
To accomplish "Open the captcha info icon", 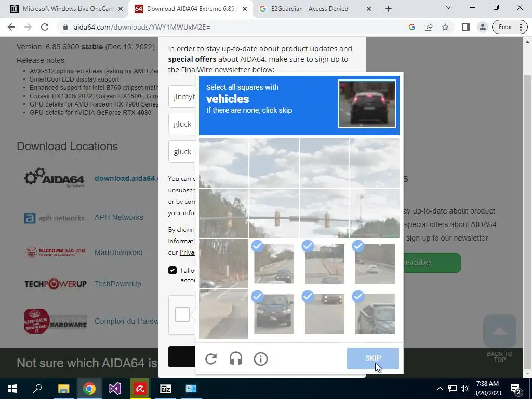I will click(x=261, y=358).
